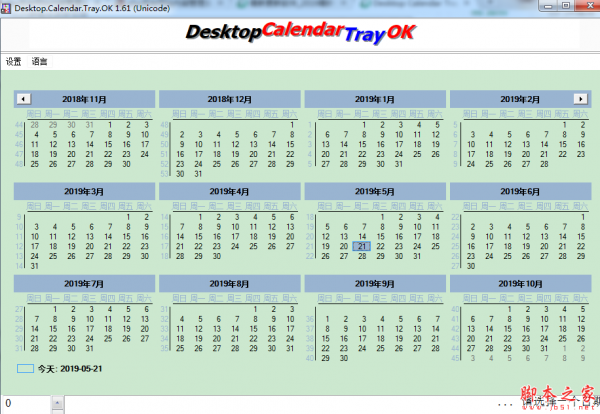Click the 2018年12月 month header
The image size is (600, 414).
(x=230, y=99)
